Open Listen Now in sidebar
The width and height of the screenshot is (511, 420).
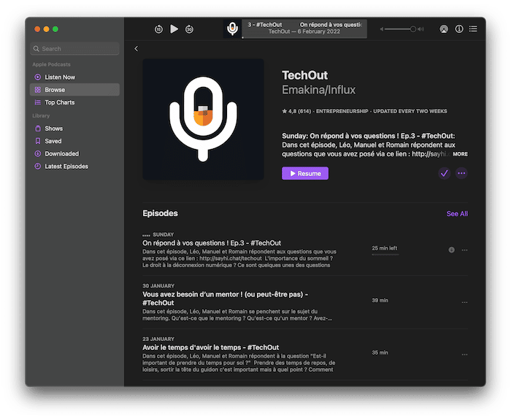coord(74,77)
